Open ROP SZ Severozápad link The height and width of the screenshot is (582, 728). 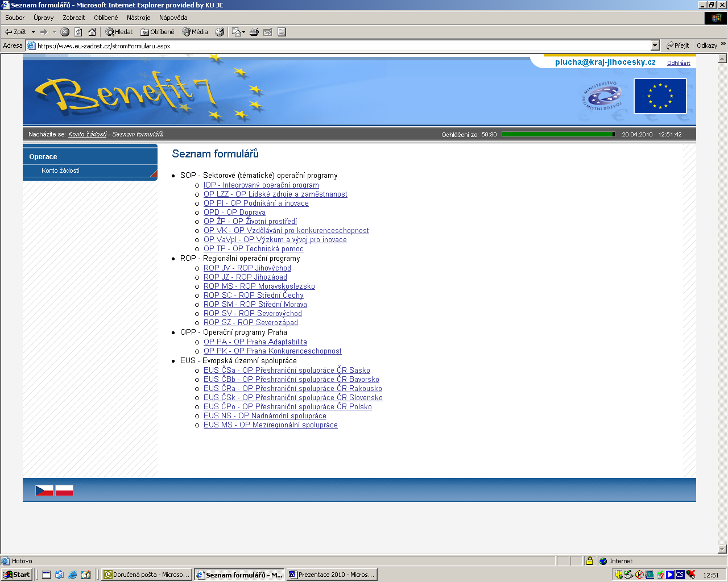pos(251,323)
